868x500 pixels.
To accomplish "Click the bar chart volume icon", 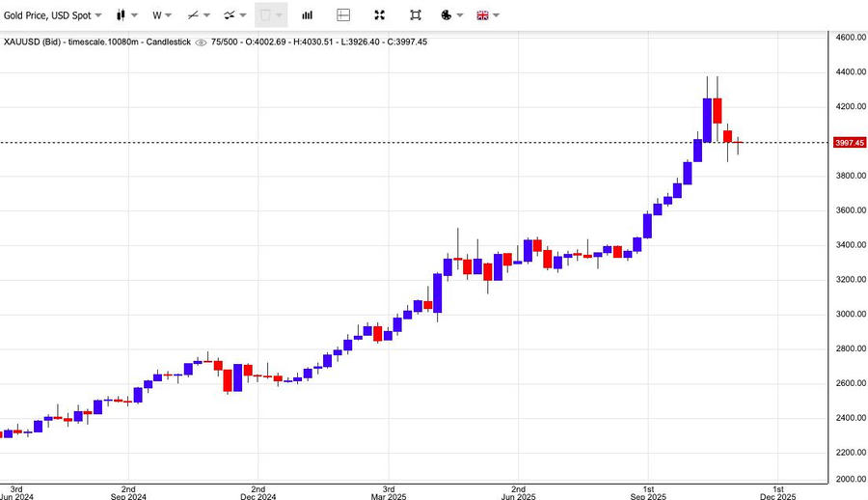I will coord(307,15).
